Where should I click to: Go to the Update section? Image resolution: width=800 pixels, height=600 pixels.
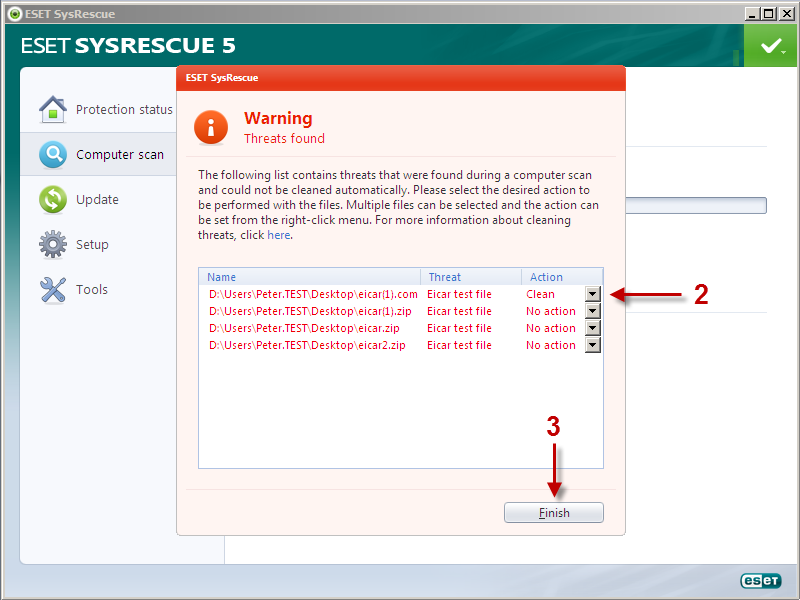click(x=97, y=199)
